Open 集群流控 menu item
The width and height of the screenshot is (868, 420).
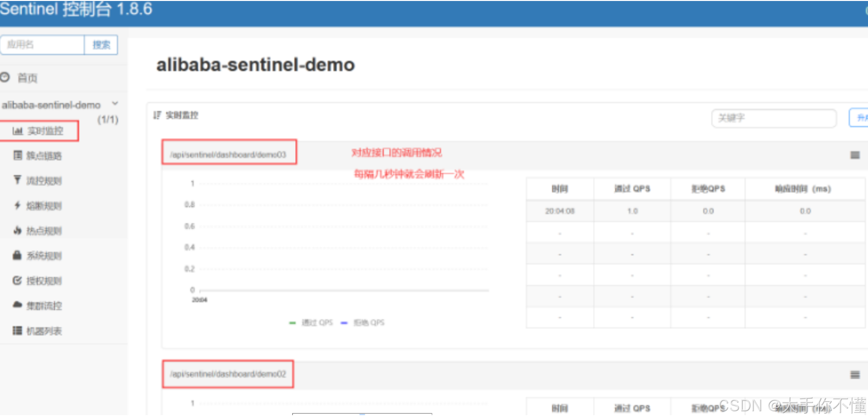(x=44, y=306)
